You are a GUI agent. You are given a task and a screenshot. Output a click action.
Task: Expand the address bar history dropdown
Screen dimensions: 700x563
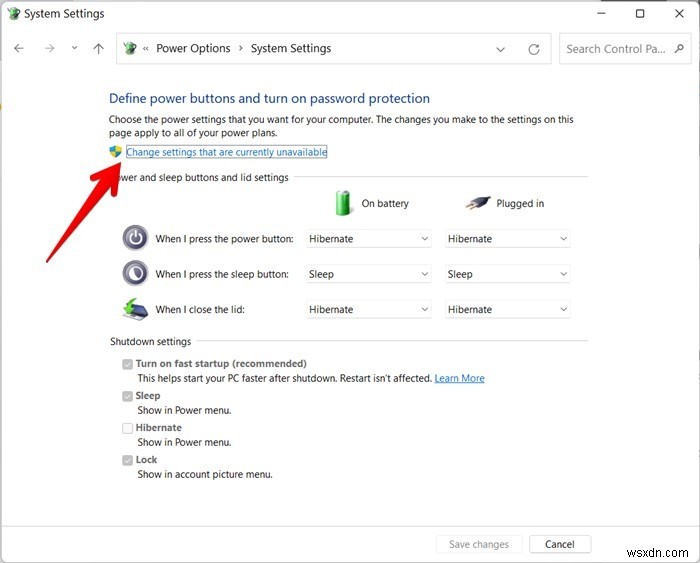click(500, 49)
